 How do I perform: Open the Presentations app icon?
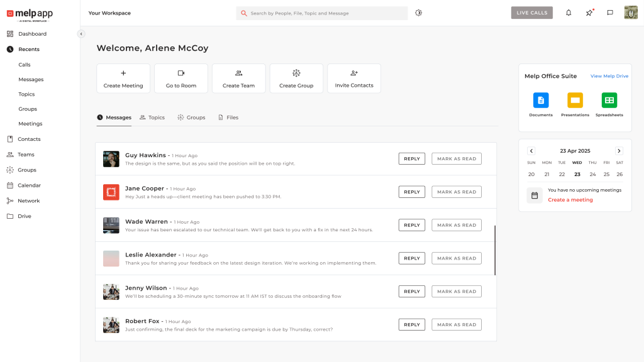575,101
